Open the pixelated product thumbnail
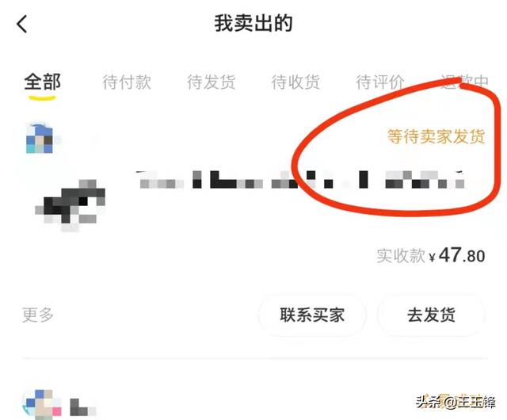507x420 pixels. point(71,204)
